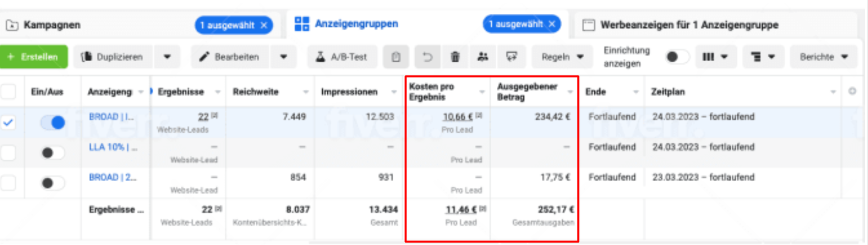868x245 pixels.
Task: Click the audience people icon
Action: click(483, 57)
